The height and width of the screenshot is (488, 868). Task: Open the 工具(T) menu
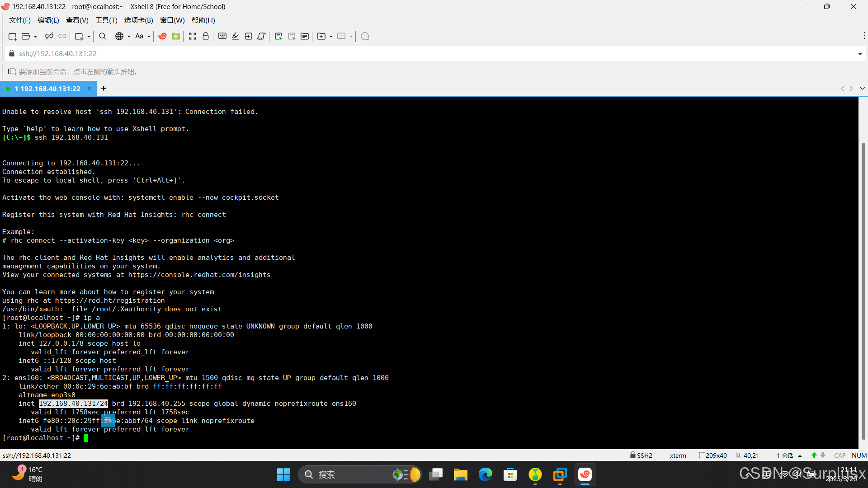(106, 20)
